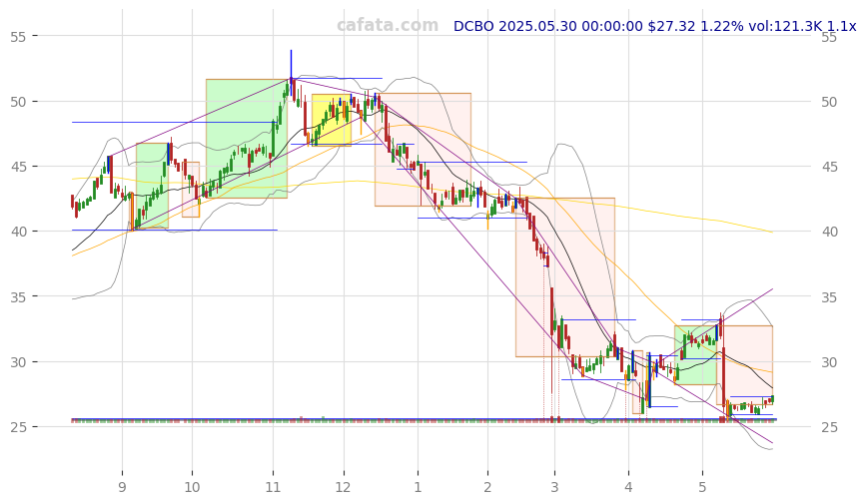This screenshot has height=504, width=866.
Task: Select the 40 label on right price axis
Action: pyautogui.click(x=829, y=232)
